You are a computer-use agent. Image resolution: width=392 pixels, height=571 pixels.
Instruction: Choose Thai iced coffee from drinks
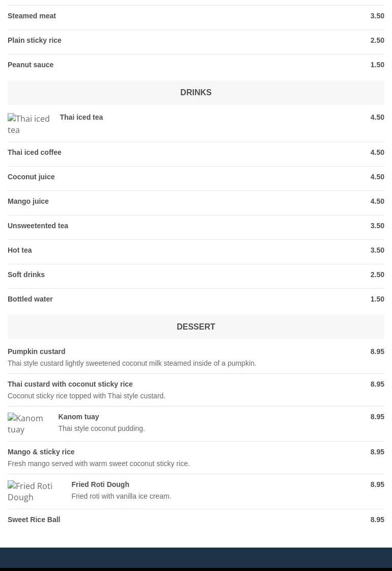tap(35, 152)
